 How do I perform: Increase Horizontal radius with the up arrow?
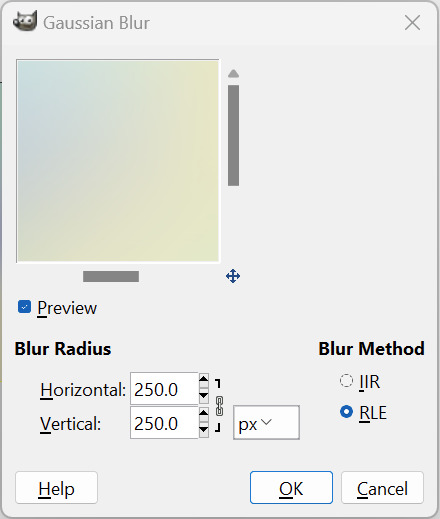tap(204, 378)
